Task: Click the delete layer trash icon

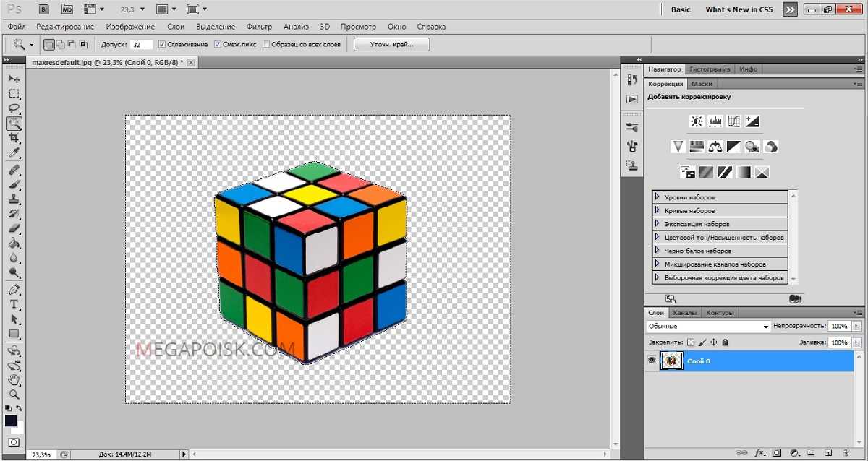Action: pyautogui.click(x=845, y=452)
